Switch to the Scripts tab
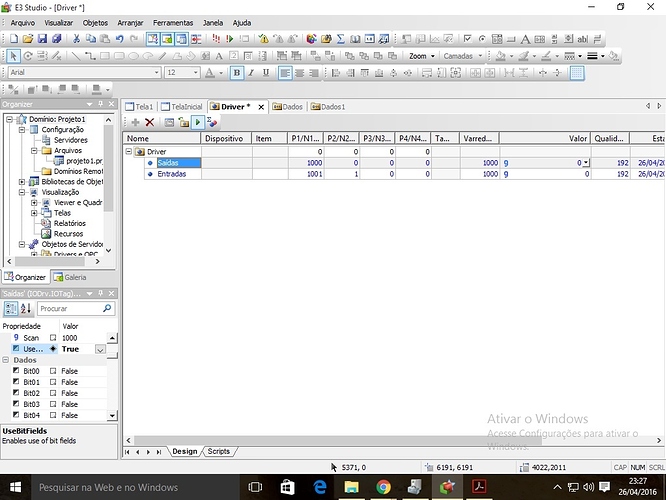 219,452
